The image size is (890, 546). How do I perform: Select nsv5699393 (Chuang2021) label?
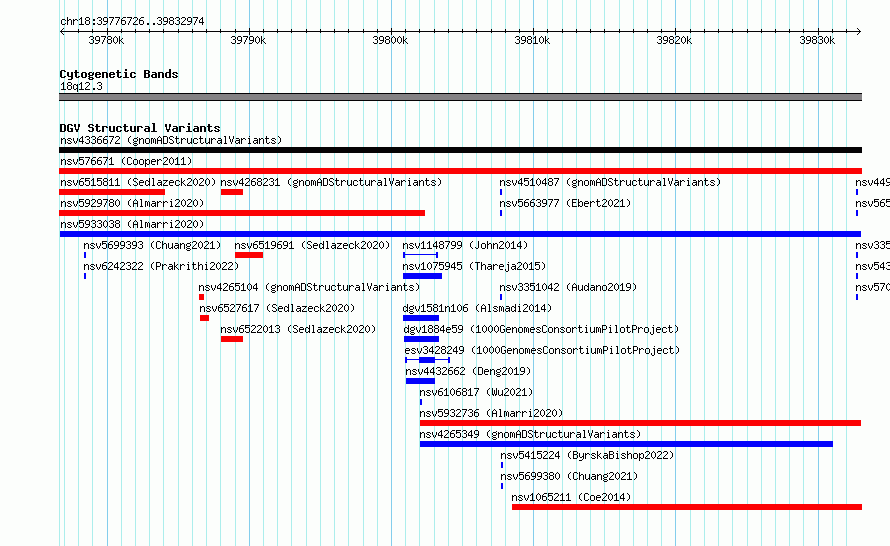coord(152,245)
